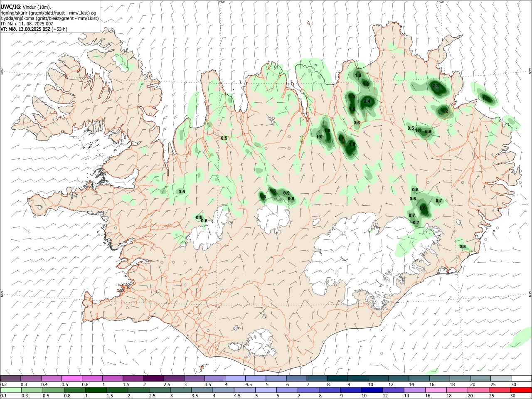Select the 'rigning/skúrir' legend description line

(x=48, y=13)
